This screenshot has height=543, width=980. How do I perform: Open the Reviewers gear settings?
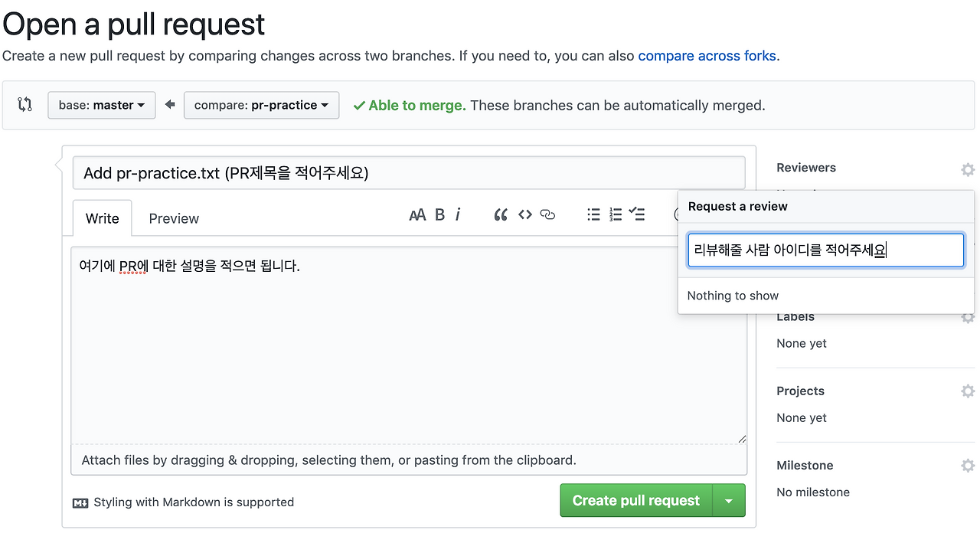(968, 169)
